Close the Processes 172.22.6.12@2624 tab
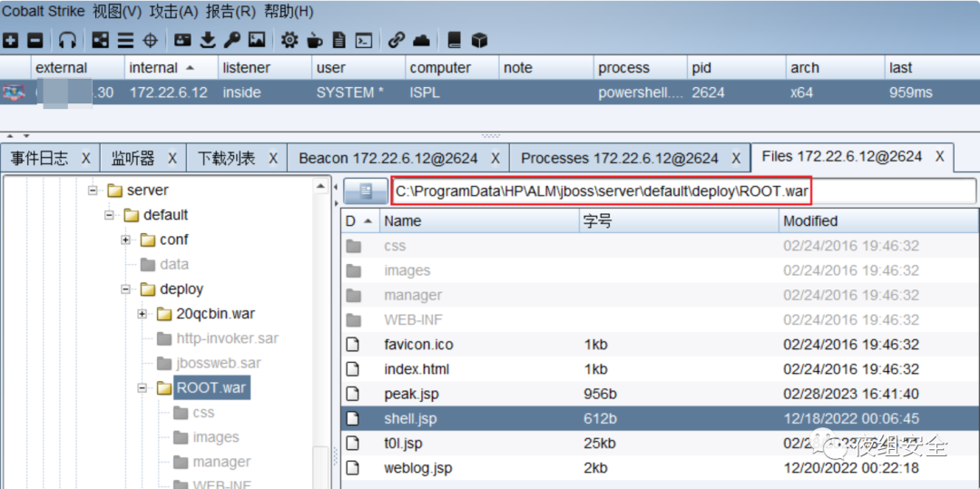Image resolution: width=980 pixels, height=489 pixels. [x=736, y=159]
